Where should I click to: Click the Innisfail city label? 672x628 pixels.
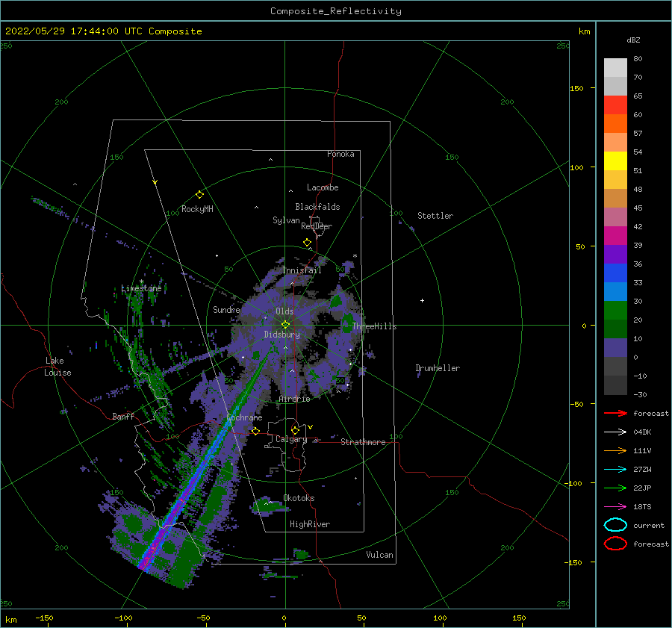click(302, 270)
